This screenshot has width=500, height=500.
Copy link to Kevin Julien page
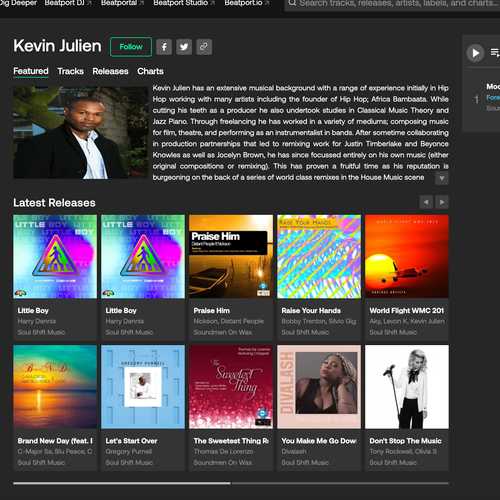point(204,47)
